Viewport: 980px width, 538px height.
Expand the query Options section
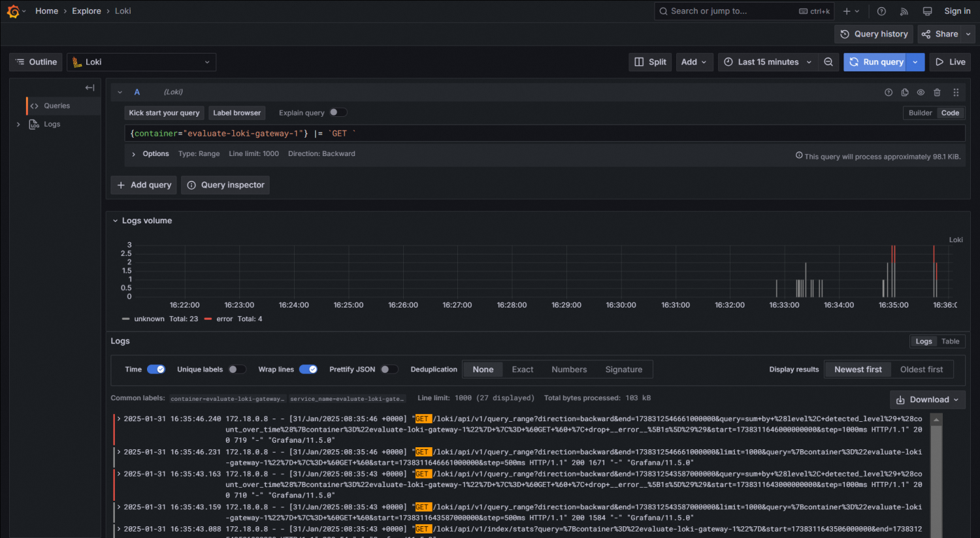(150, 153)
